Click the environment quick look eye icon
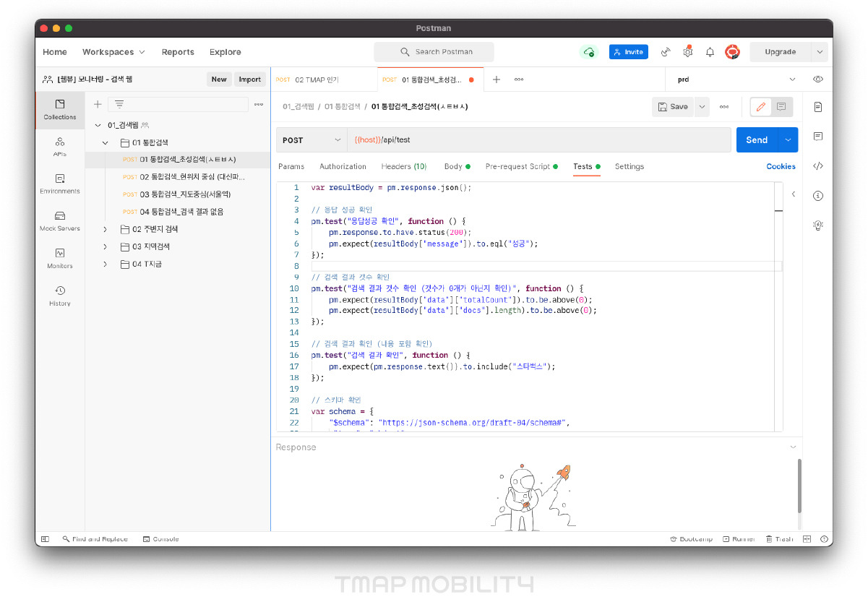 pos(818,79)
